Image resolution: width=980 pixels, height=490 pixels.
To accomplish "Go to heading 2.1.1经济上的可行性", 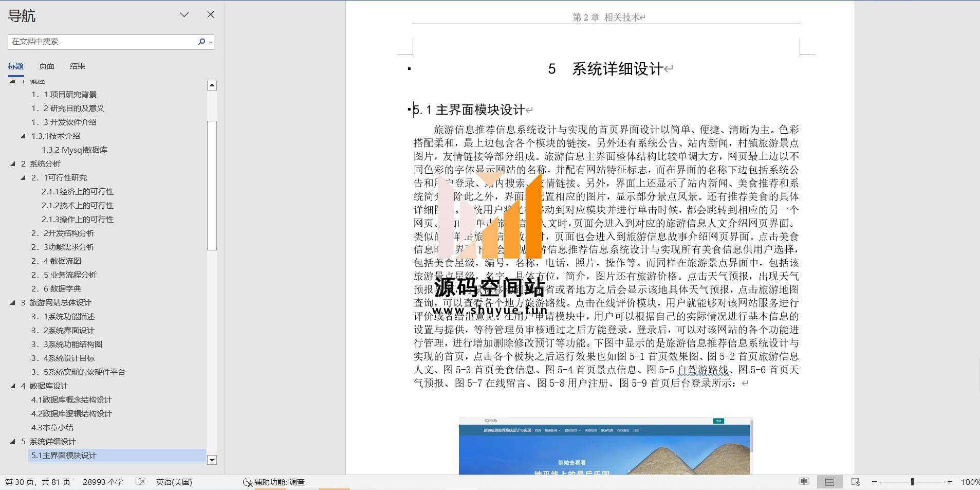I will click(78, 191).
